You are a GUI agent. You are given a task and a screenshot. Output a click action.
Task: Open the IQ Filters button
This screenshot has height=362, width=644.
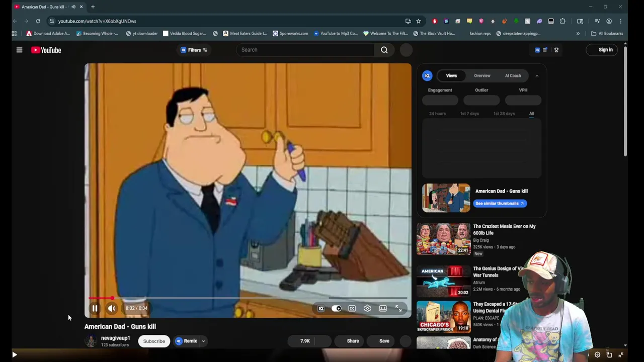point(194,50)
